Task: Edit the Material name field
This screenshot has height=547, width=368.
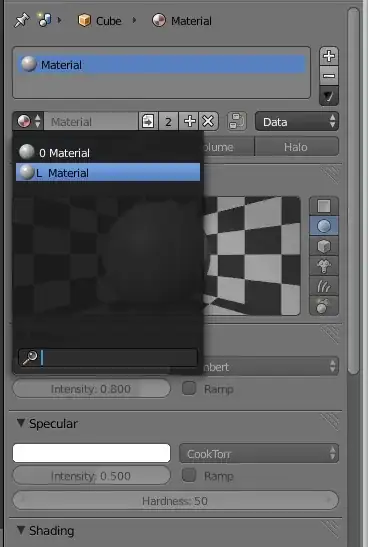Action: click(x=91, y=121)
